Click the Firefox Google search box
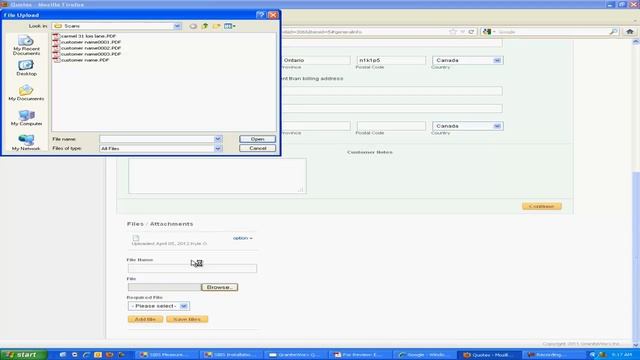The image size is (640, 360). pos(553,31)
